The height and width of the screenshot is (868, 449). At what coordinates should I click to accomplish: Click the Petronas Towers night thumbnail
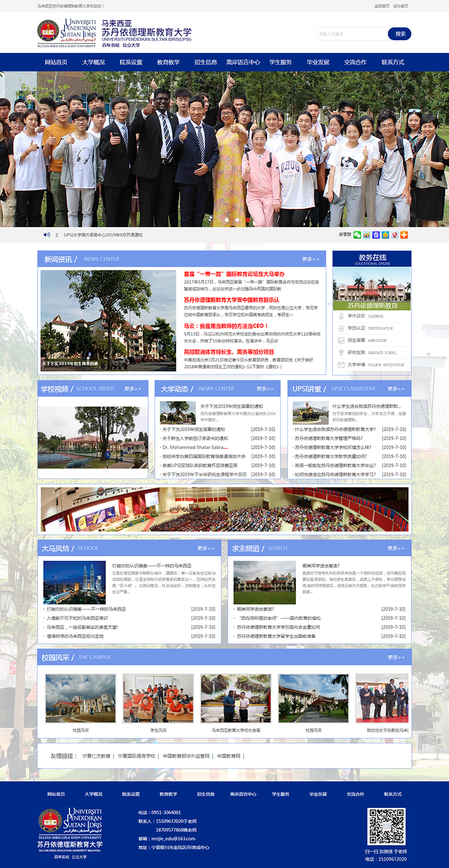(75, 582)
